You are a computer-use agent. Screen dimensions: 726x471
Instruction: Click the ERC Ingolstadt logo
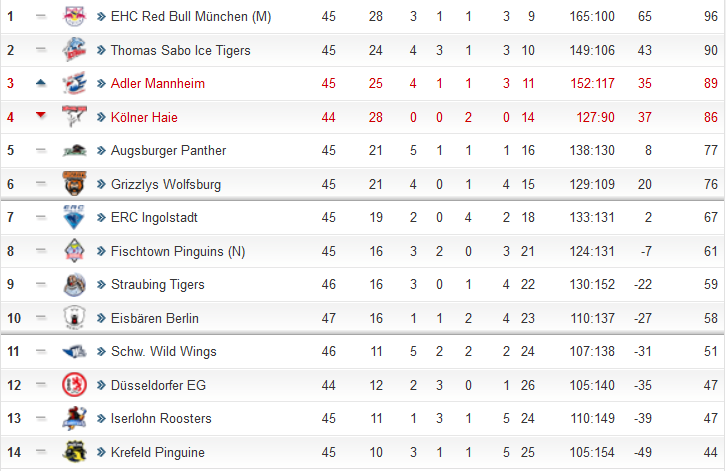click(x=74, y=217)
